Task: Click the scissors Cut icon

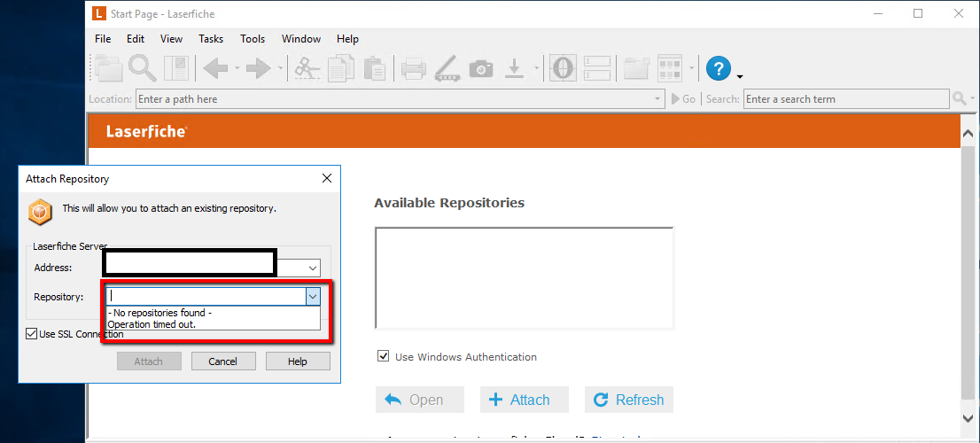Action: (307, 68)
